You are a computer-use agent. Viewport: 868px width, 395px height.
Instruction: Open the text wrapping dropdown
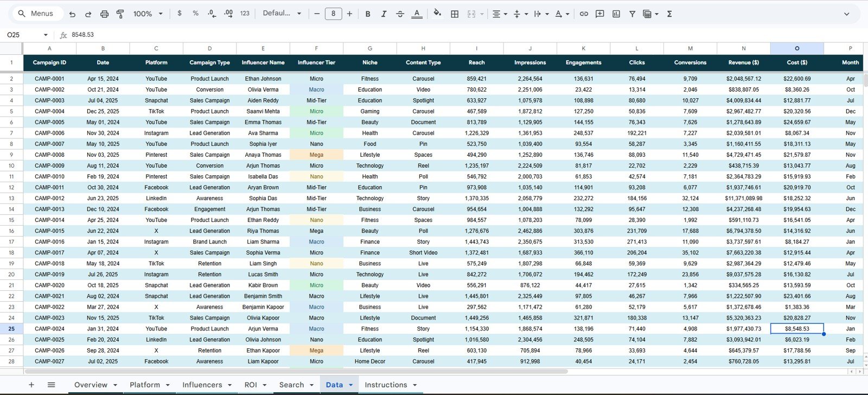pyautogui.click(x=541, y=14)
